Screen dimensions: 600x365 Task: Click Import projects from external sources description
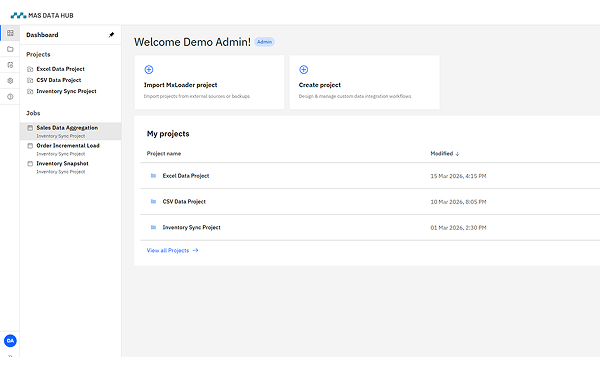(x=197, y=96)
